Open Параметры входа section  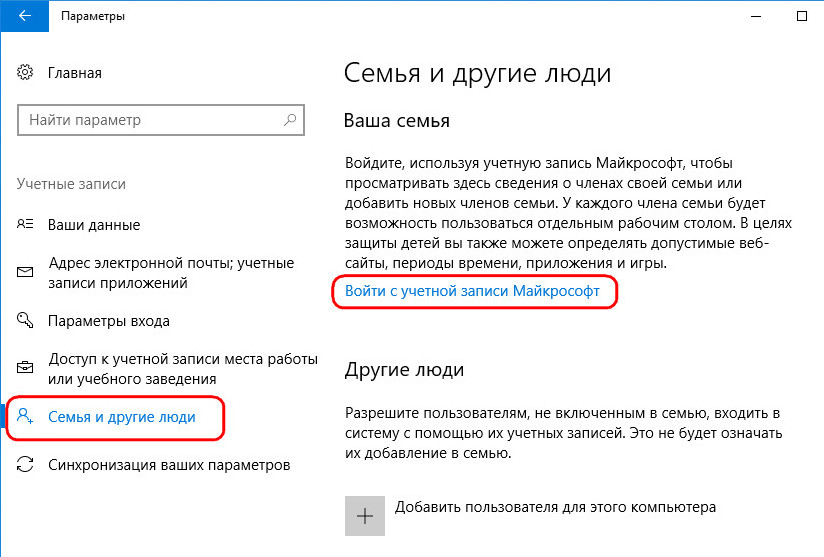click(109, 321)
